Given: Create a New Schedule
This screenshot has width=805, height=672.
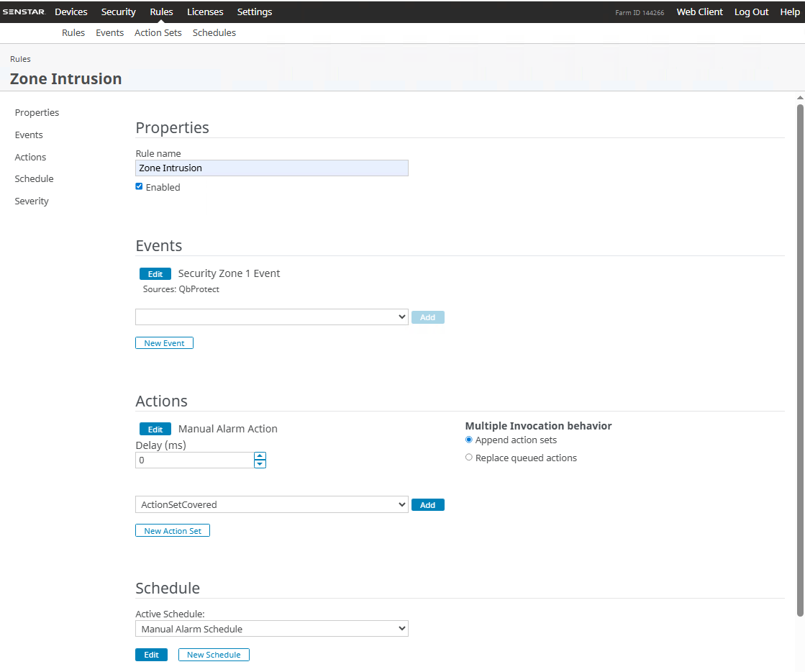Looking at the screenshot, I should (x=214, y=655).
